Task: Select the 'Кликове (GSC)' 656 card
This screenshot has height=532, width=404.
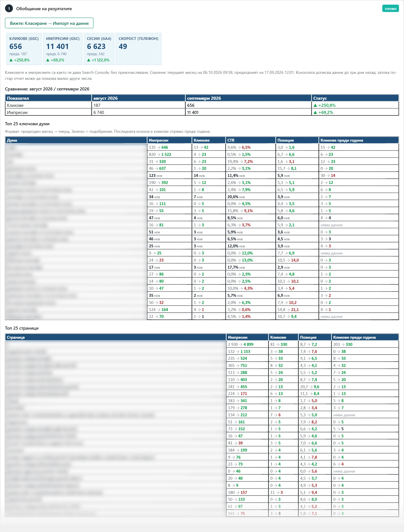Action: point(24,49)
